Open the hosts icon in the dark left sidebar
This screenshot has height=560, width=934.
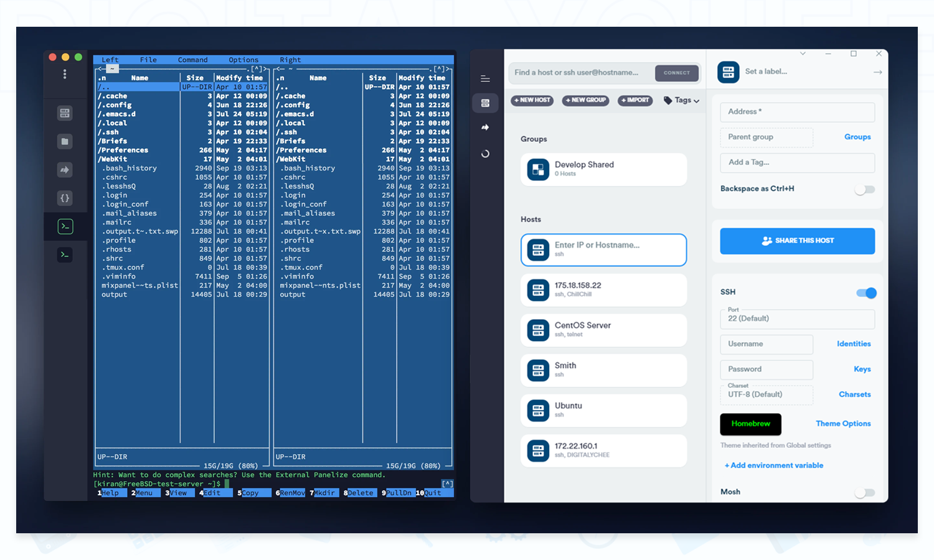[x=65, y=113]
